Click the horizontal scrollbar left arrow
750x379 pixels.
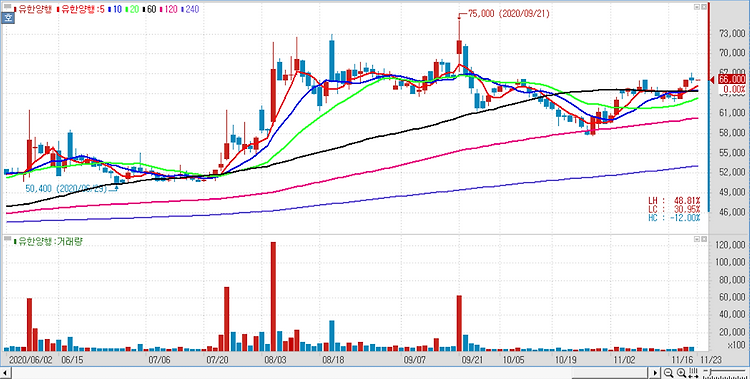coord(5,372)
